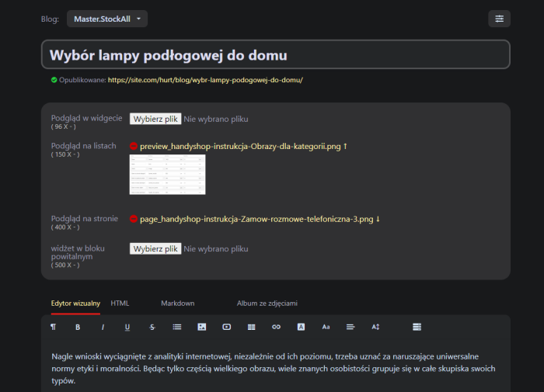
Task: Insert a table
Action: [251, 327]
